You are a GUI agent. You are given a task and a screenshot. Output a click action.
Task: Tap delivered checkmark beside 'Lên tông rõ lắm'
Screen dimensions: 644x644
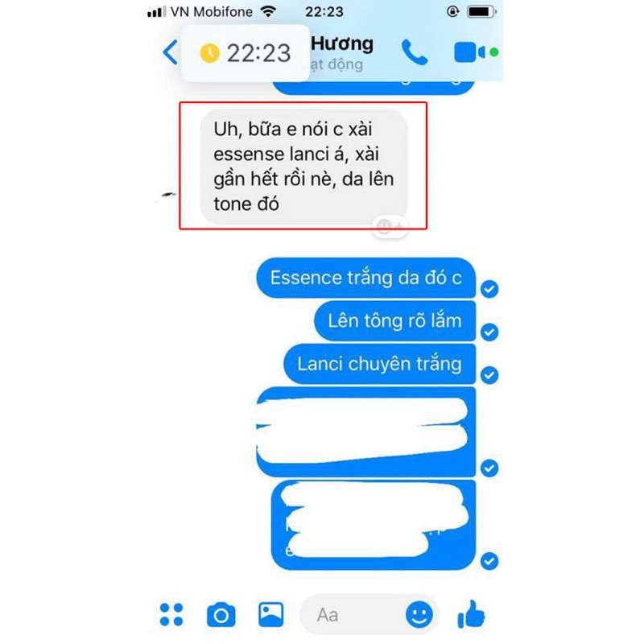[489, 332]
